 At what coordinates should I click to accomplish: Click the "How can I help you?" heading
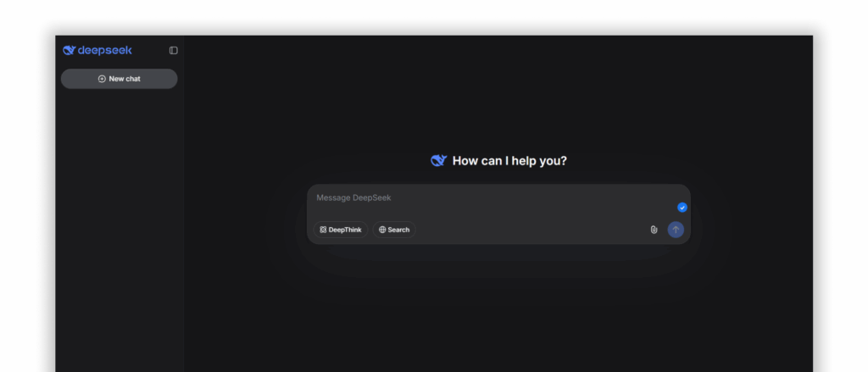(x=509, y=161)
